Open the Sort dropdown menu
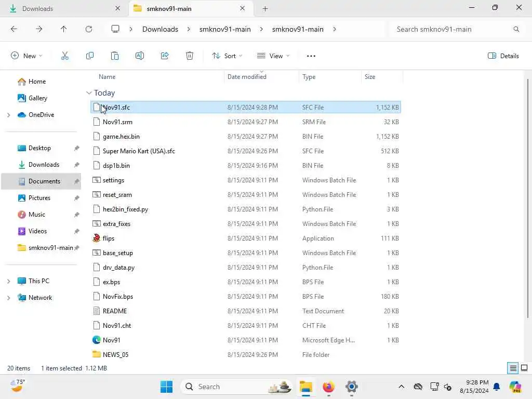 coord(227,56)
